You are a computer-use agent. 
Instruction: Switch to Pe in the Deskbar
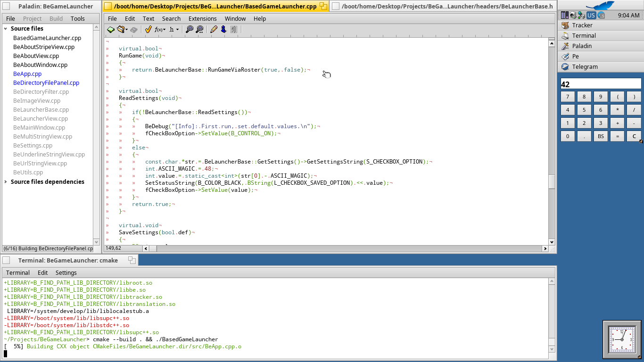pyautogui.click(x=600, y=57)
